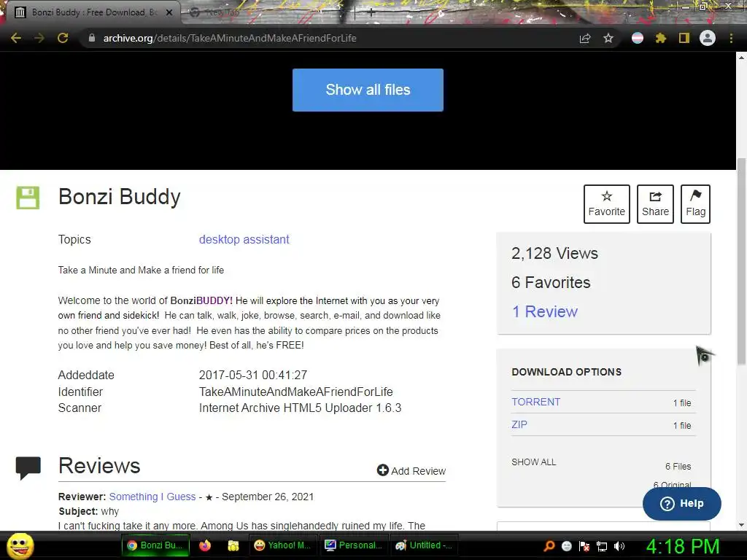Image resolution: width=747 pixels, height=560 pixels.
Task: Open a new browser tab
Action: (371, 13)
